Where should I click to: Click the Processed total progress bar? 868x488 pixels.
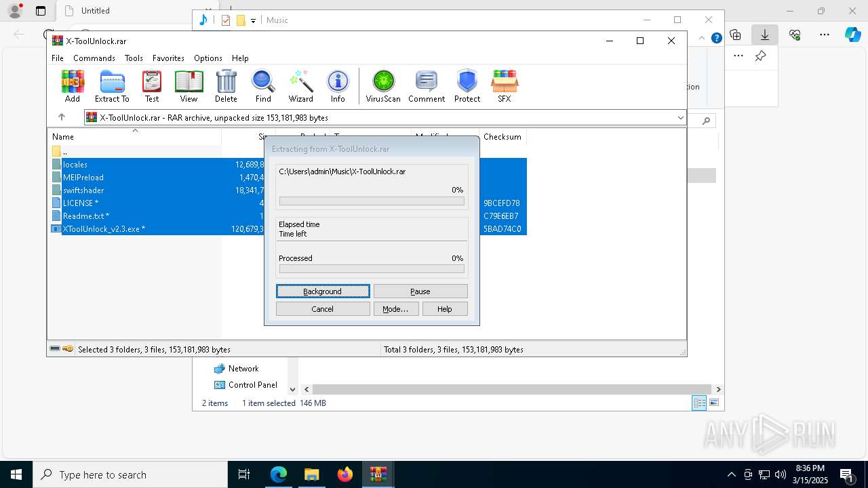click(x=372, y=269)
